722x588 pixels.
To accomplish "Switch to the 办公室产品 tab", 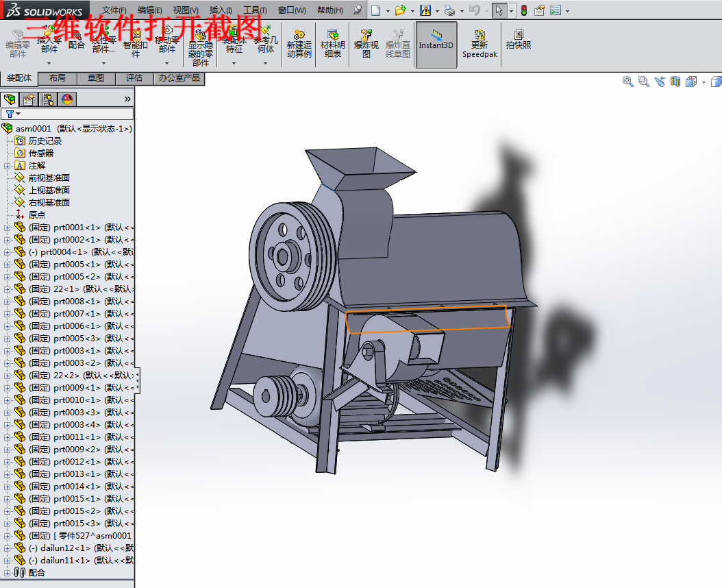I will coord(179,78).
